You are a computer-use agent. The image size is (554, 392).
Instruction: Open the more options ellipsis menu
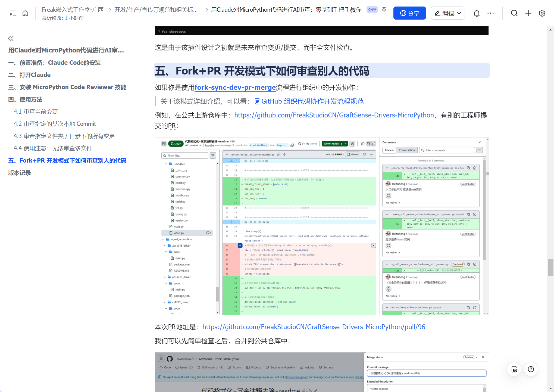(x=490, y=13)
